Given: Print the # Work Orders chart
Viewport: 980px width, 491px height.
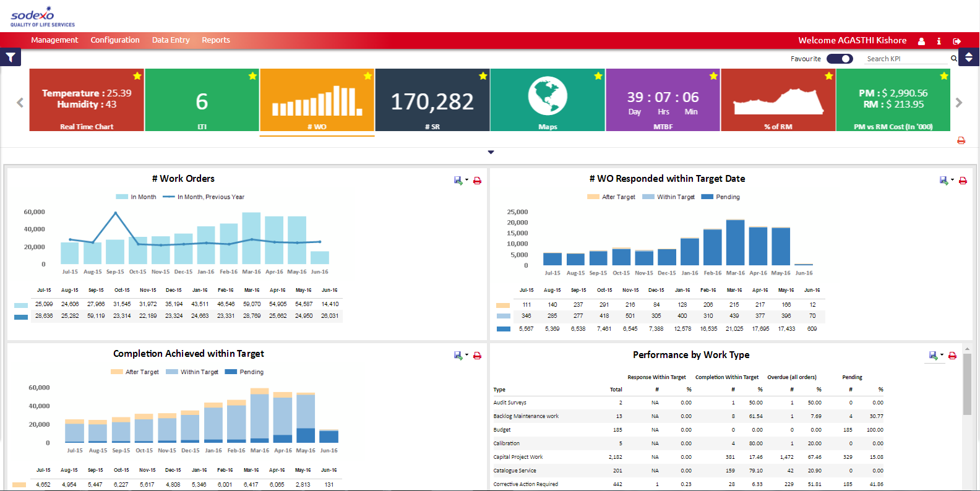Looking at the screenshot, I should 477,181.
